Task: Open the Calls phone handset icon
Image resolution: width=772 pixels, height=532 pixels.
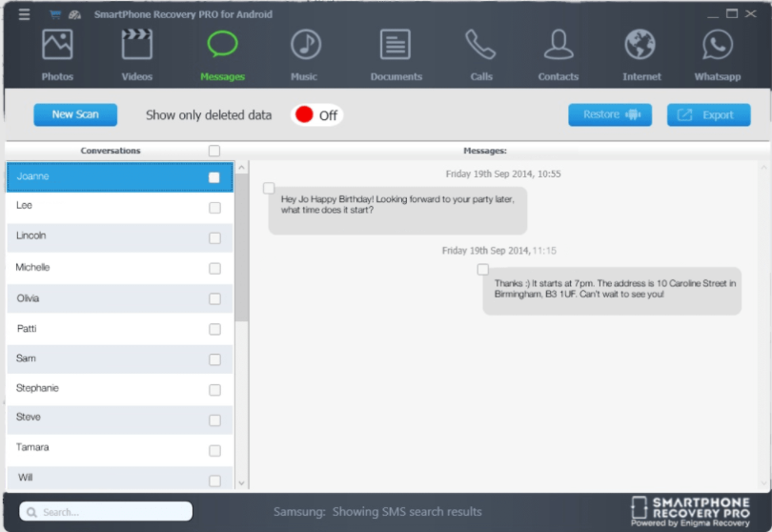Action: tap(480, 44)
